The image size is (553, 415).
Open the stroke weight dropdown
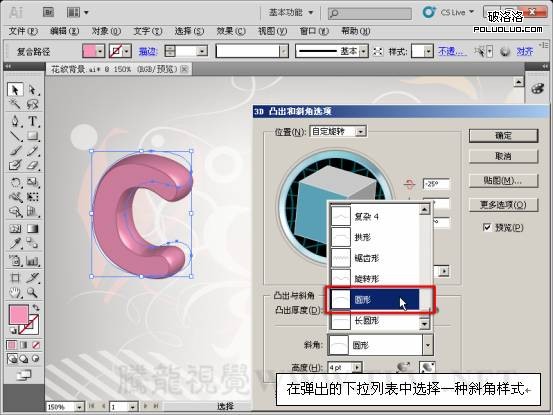point(202,51)
